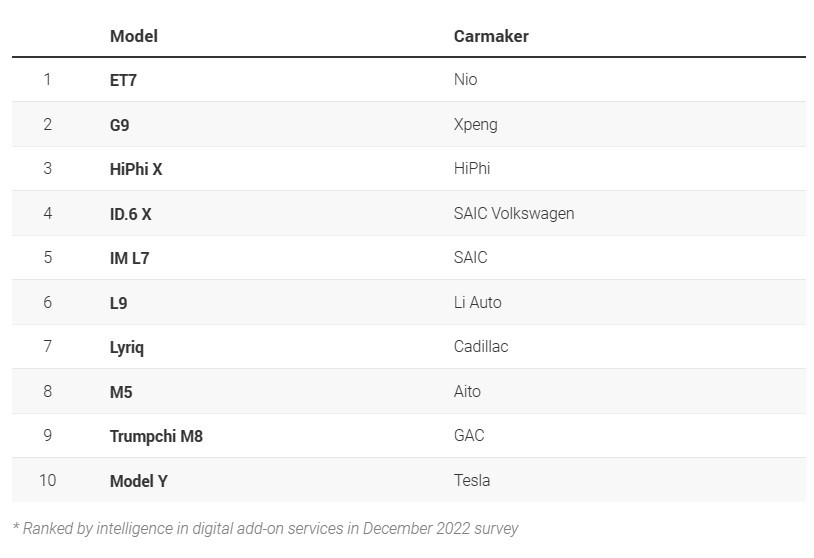Select the IM L7 model cell
Image resolution: width=814 pixels, height=558 pixels.
pyautogui.click(x=130, y=258)
